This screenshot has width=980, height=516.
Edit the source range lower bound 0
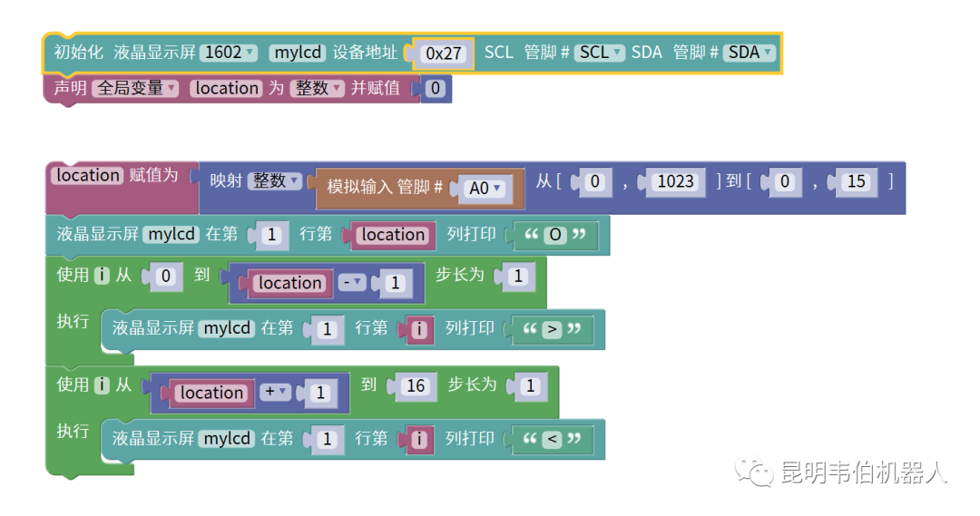coord(595,181)
